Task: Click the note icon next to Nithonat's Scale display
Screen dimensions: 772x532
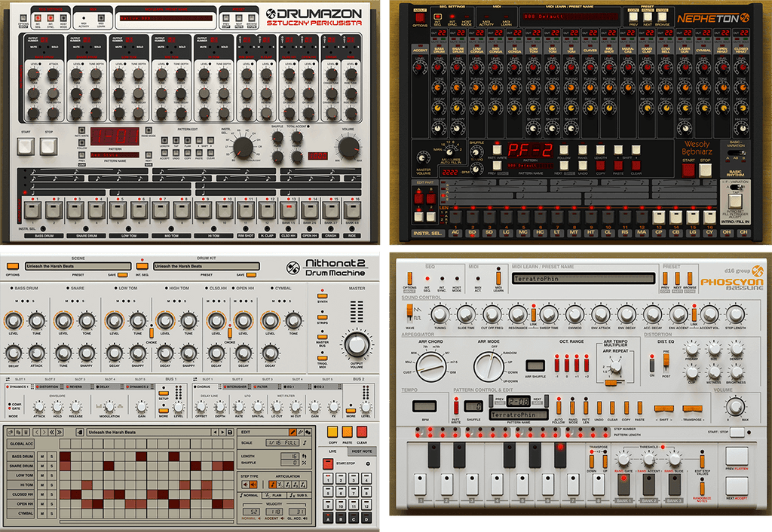Action: (305, 442)
